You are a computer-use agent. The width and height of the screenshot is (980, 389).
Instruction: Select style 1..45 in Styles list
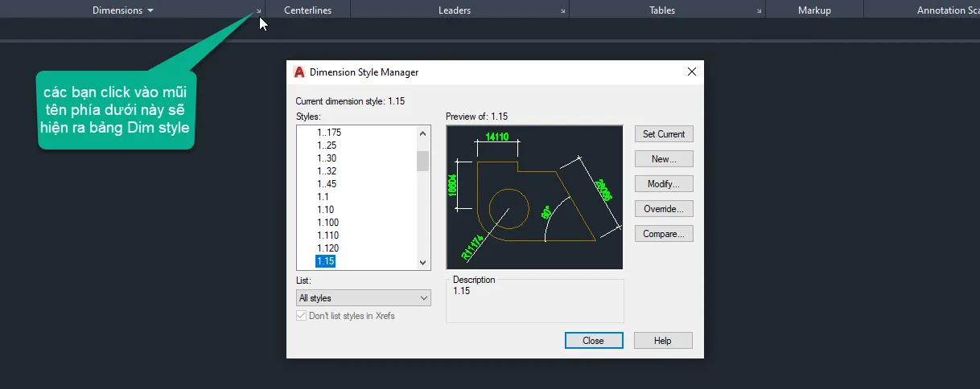click(x=327, y=184)
